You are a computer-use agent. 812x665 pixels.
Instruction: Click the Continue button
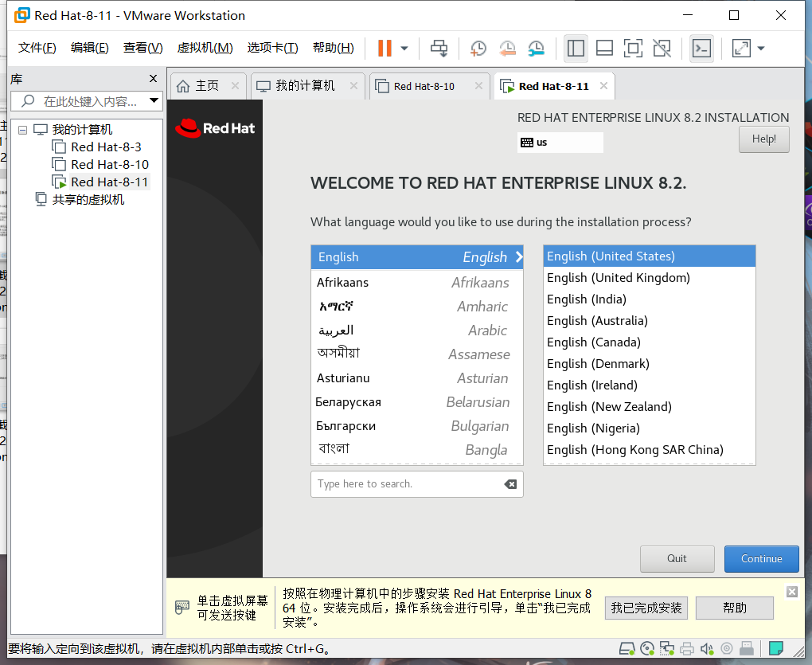761,559
